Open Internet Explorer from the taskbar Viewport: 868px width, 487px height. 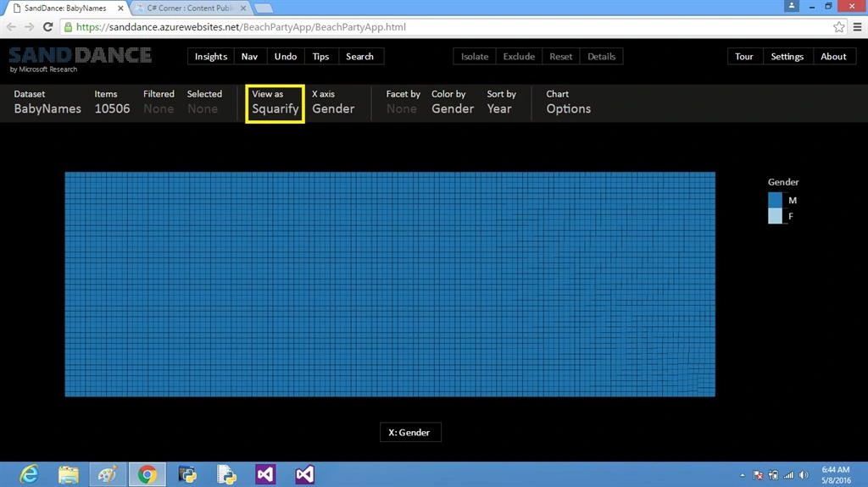pos(29,474)
